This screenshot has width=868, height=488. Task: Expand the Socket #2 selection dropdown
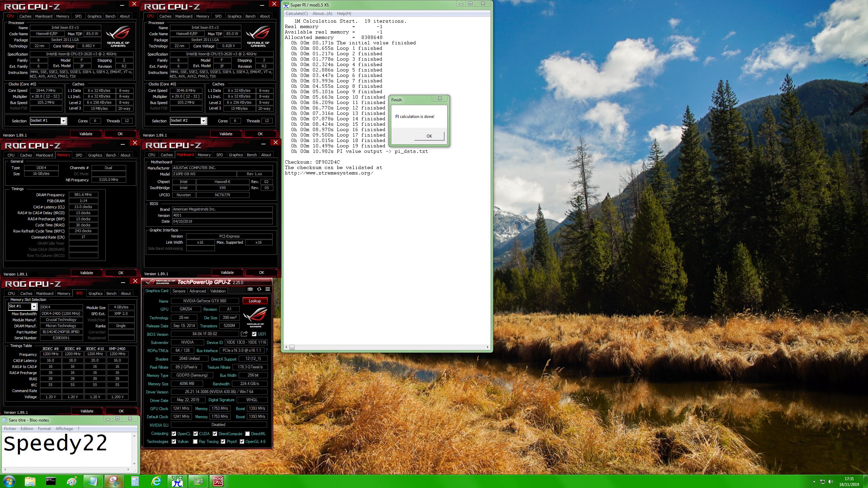[203, 121]
